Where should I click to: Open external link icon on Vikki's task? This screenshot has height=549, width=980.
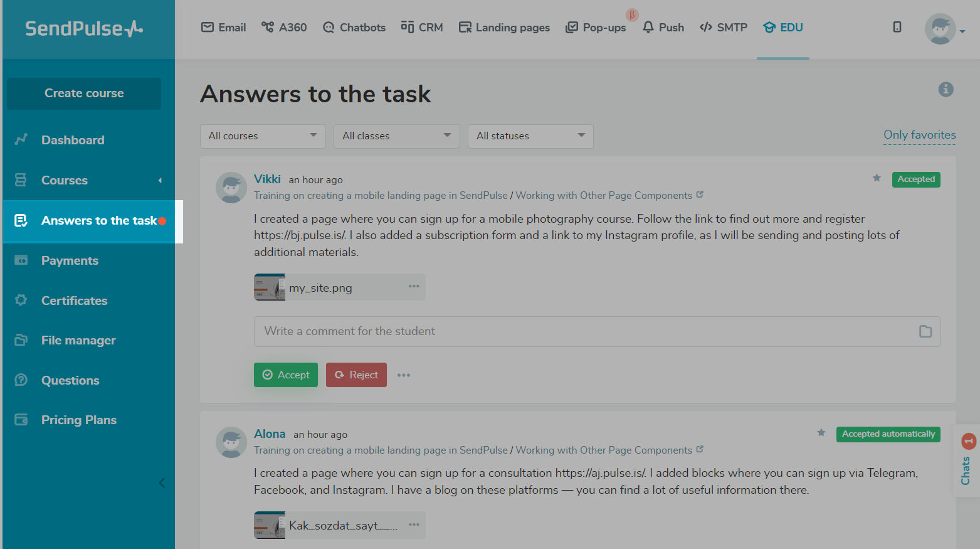[x=700, y=195]
